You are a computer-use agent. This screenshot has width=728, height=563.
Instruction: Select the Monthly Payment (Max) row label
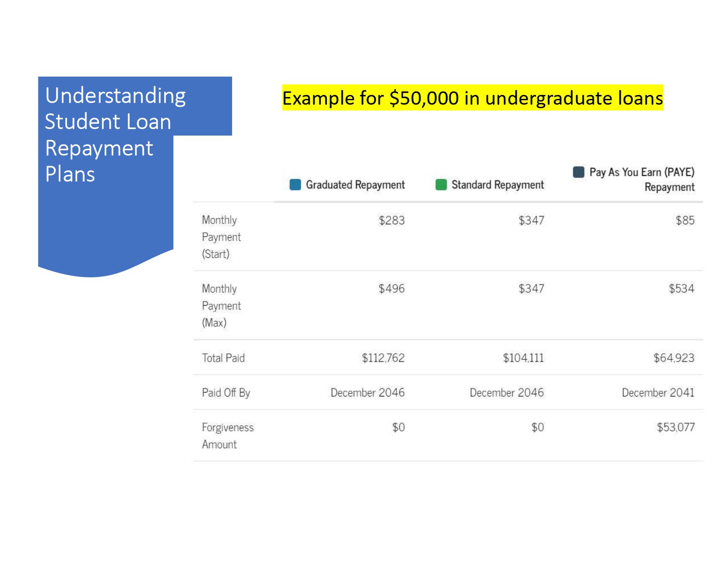221,306
